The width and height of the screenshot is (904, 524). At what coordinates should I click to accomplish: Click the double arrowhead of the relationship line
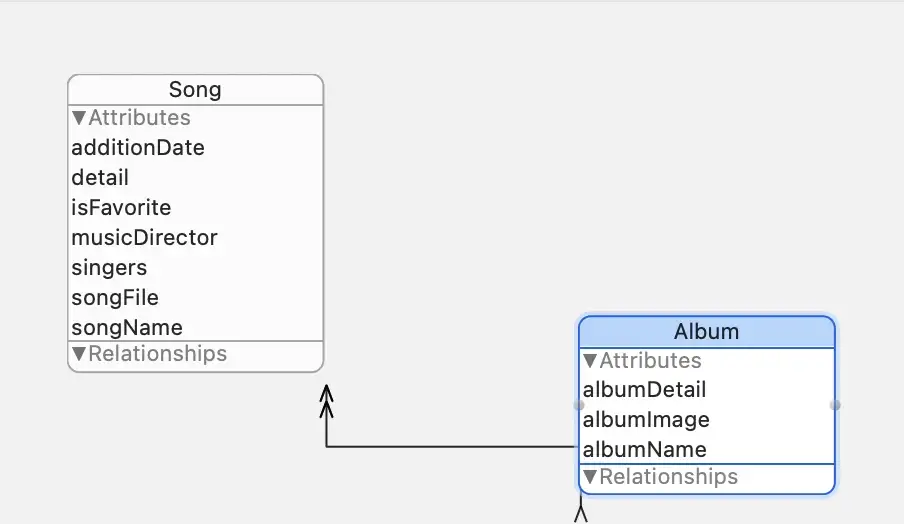[x=326, y=399]
